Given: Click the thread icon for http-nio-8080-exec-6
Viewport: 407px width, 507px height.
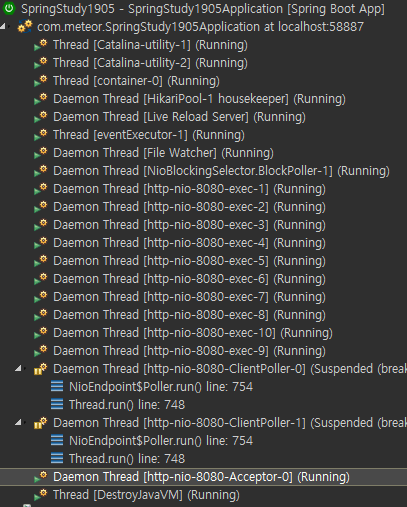Looking at the screenshot, I should [x=41, y=279].
